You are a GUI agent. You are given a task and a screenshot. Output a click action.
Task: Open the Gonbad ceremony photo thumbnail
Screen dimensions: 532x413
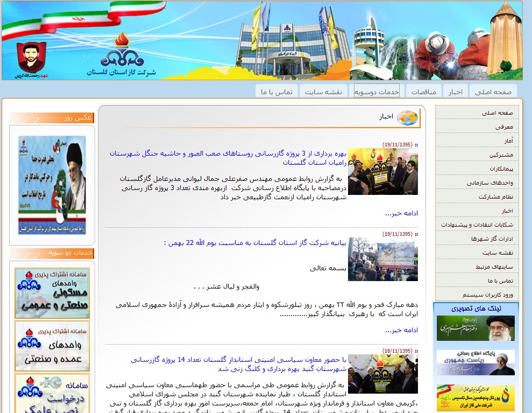click(x=383, y=374)
